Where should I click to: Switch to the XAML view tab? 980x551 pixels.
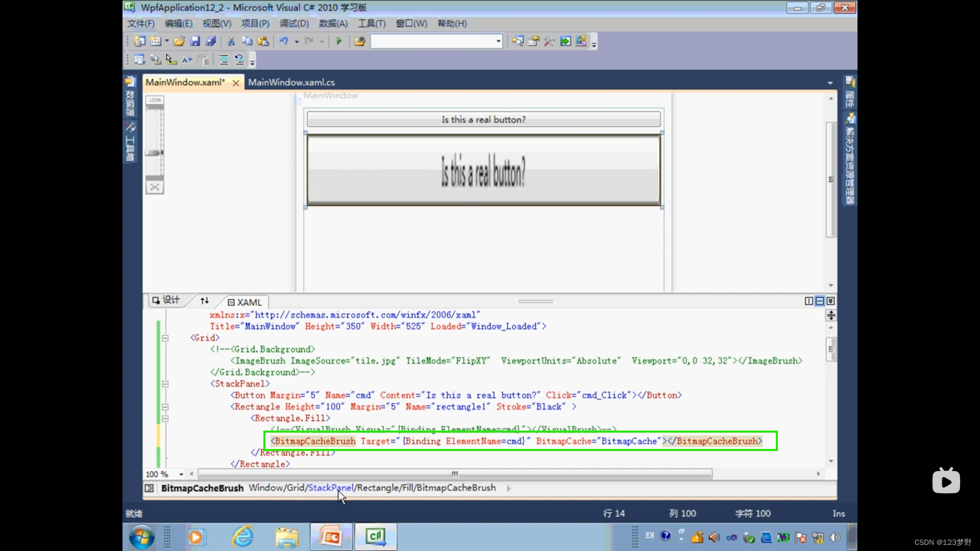click(244, 303)
